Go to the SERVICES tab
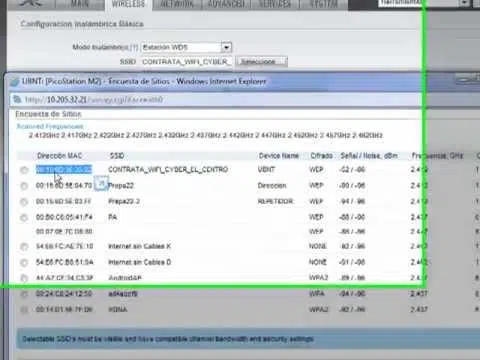Image resolution: width=480 pixels, height=360 pixels. pos(275,5)
